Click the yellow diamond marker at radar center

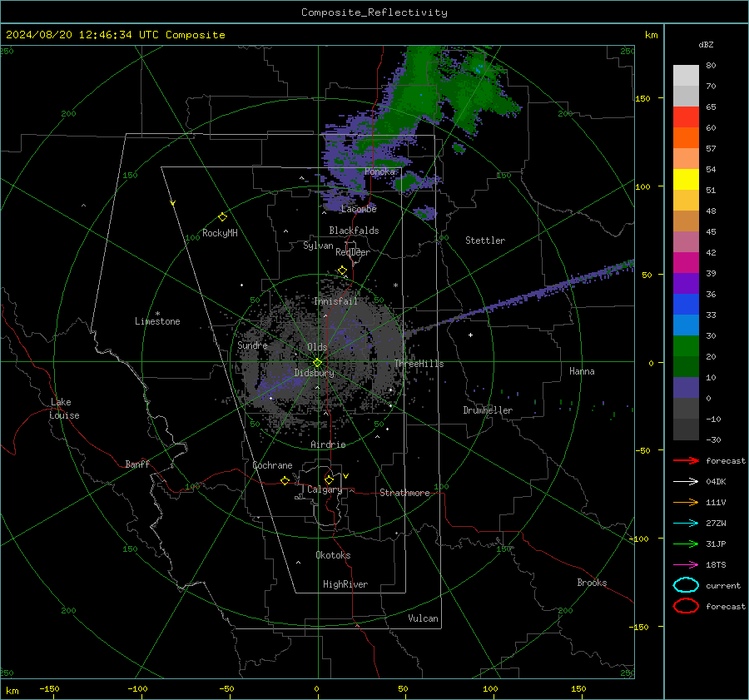click(x=317, y=363)
